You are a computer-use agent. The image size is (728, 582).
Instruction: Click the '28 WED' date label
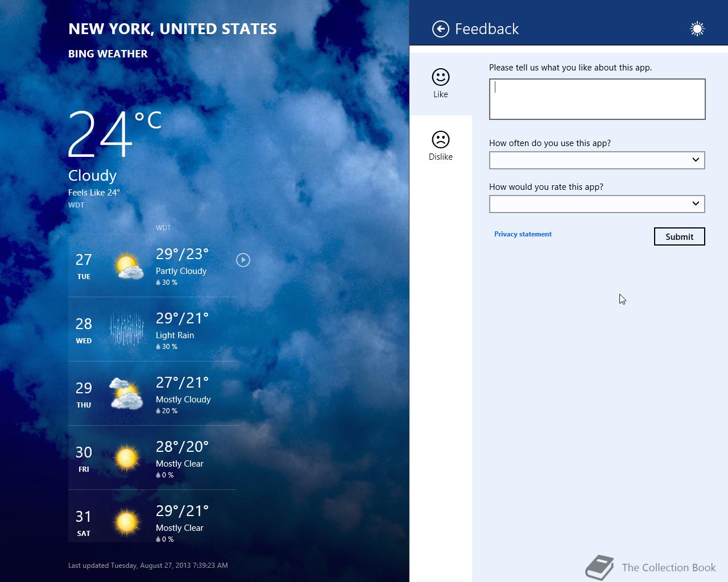[84, 330]
